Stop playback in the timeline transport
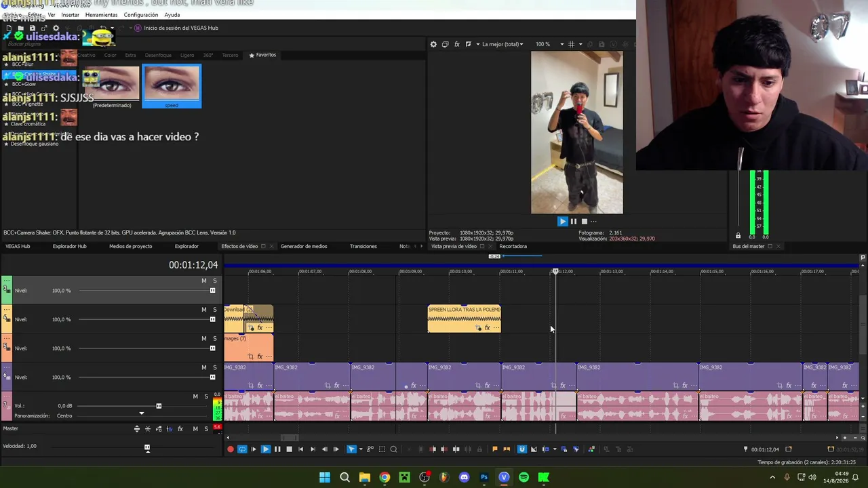Image resolution: width=868 pixels, height=488 pixels. pos(289,449)
